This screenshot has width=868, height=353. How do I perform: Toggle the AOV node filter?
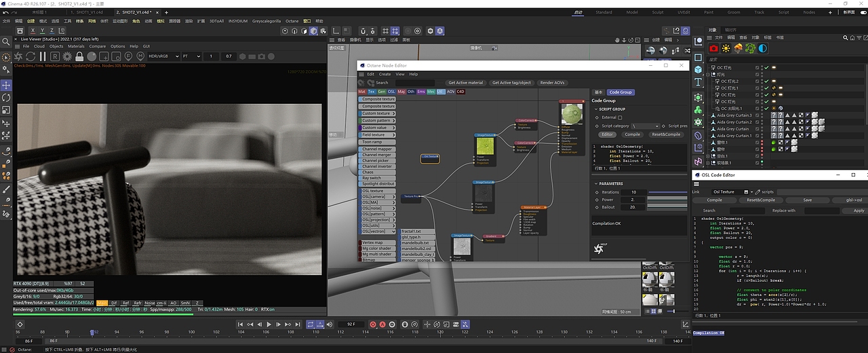click(450, 92)
